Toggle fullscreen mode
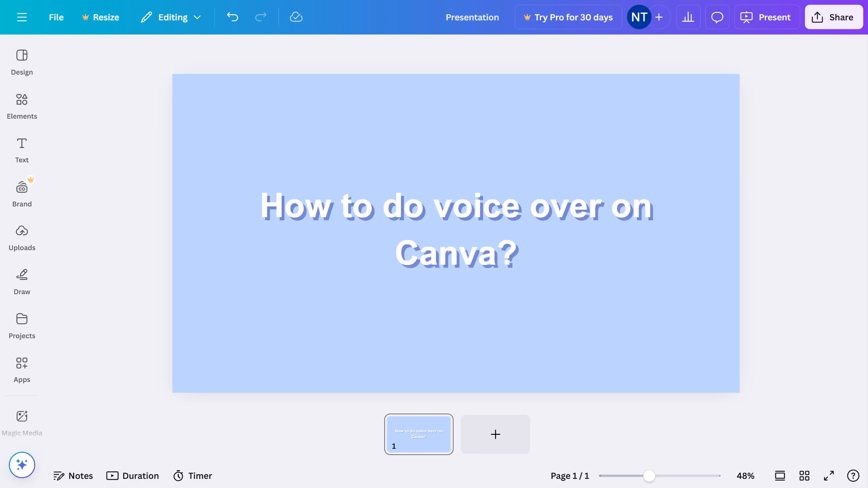Viewport: 868px width, 488px height. point(829,476)
